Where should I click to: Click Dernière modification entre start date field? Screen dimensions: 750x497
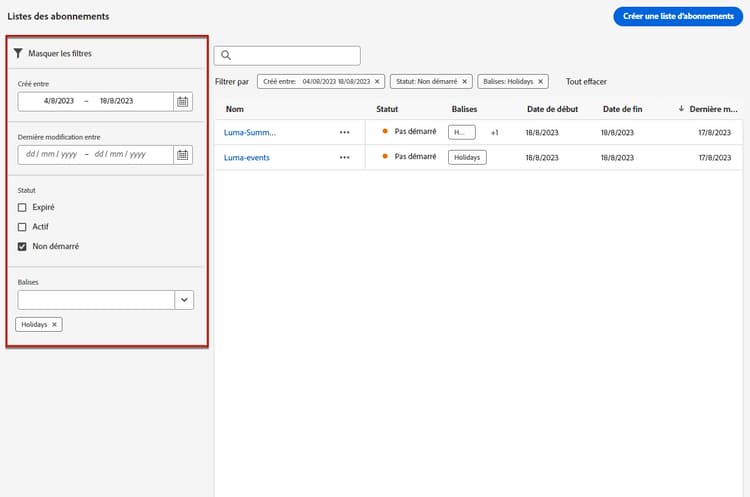tap(51, 154)
